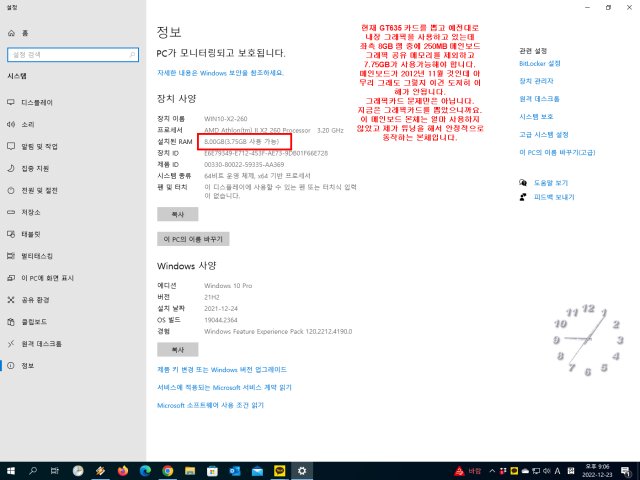Screen dimensions: 640x480
Task: Click the Settings gear taskbar icon
Action: coord(302,471)
